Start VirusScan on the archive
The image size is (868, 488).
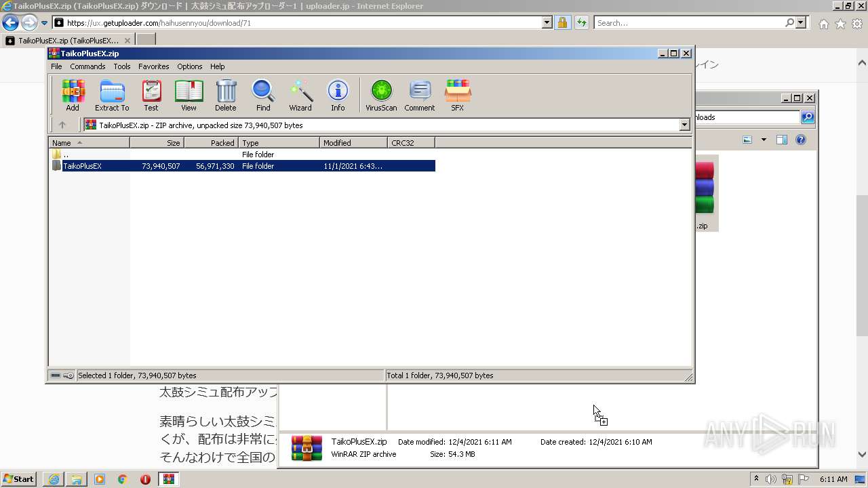(x=381, y=95)
